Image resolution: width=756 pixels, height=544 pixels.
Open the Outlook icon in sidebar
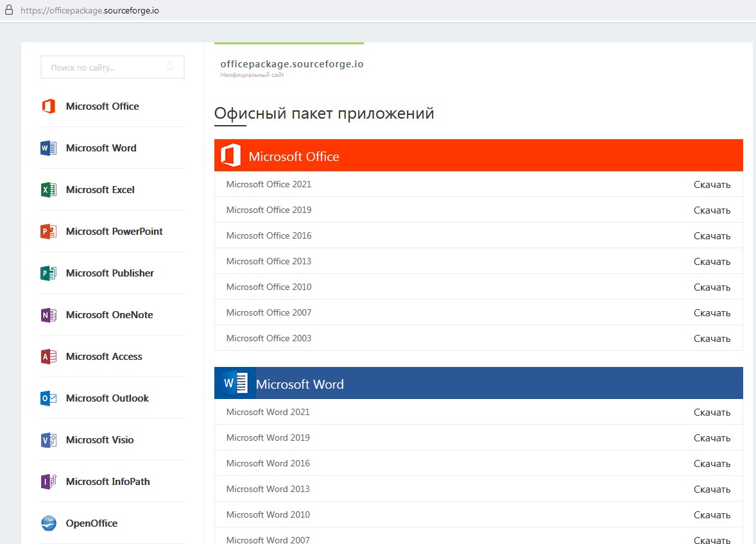pyautogui.click(x=48, y=398)
